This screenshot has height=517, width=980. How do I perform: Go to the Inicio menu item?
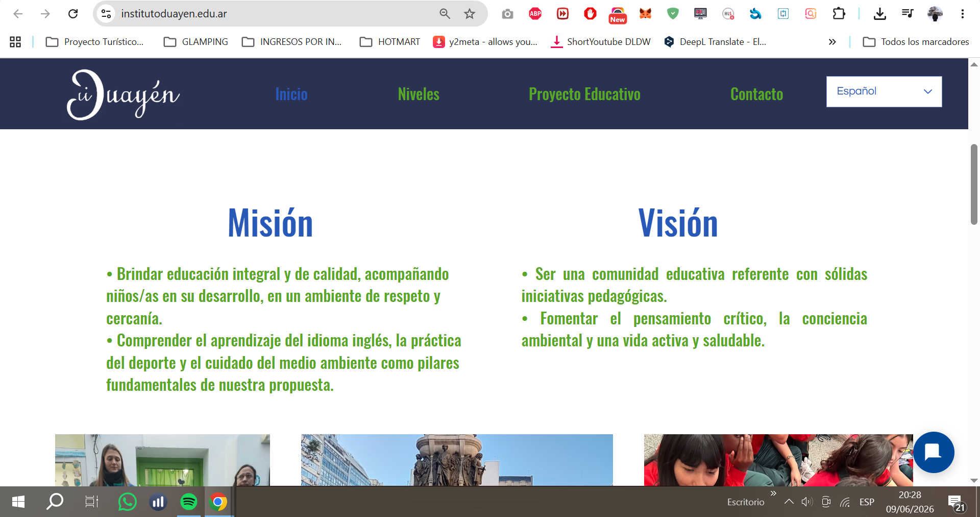pos(291,94)
